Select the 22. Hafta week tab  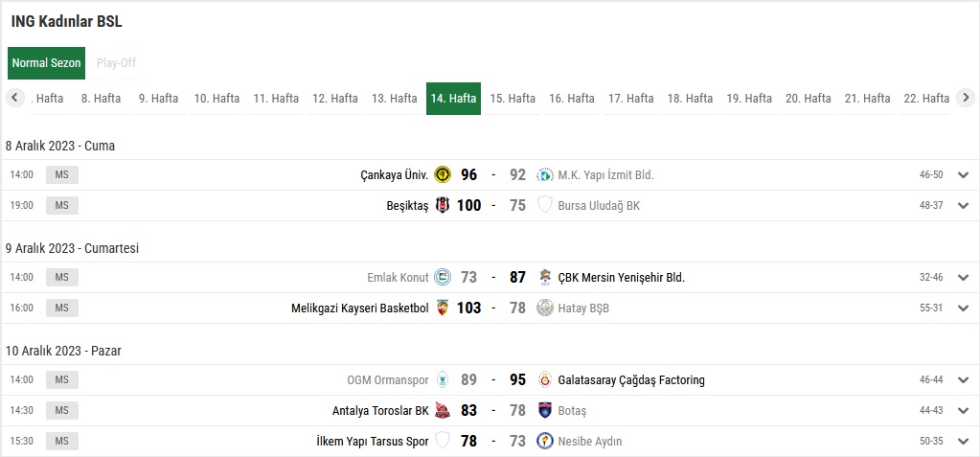[925, 98]
